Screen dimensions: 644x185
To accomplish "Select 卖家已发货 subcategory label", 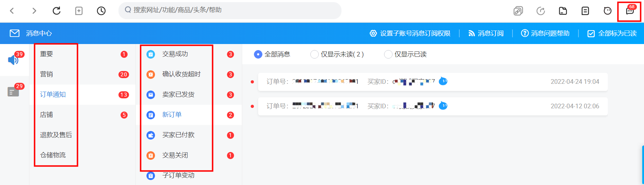I will click(x=178, y=94).
